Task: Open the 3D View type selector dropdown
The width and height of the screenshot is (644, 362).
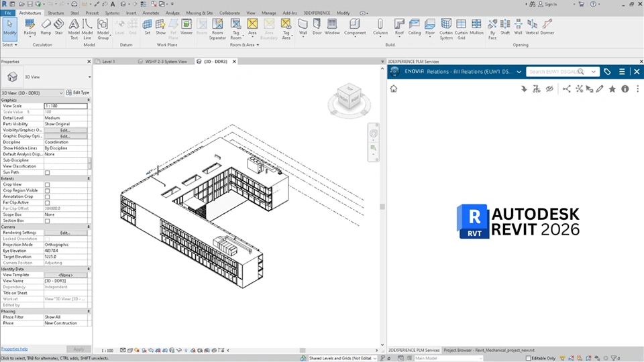Action: coord(89,77)
